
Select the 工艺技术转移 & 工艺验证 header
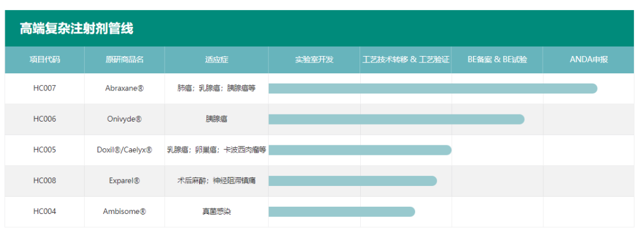[406, 60]
